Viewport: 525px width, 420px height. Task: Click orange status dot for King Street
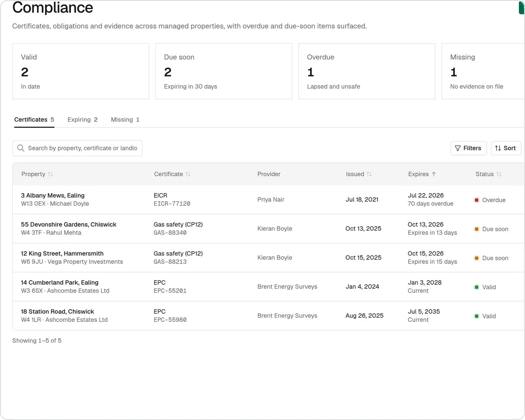tap(476, 258)
